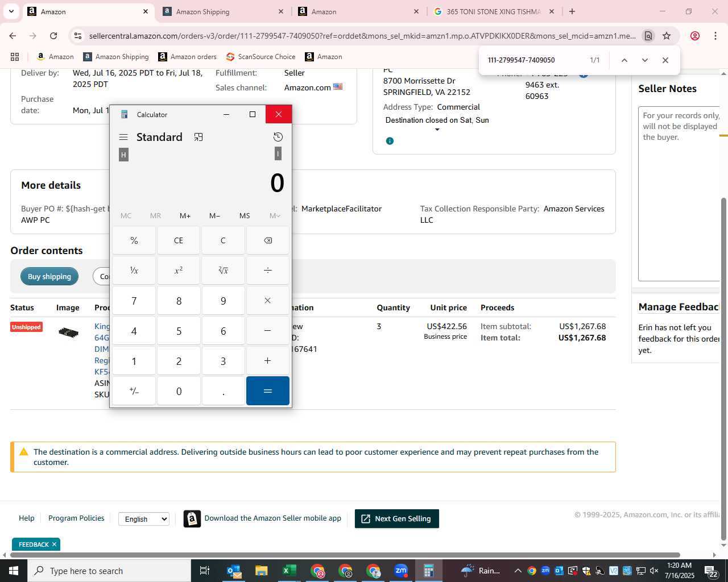Image resolution: width=728 pixels, height=582 pixels.
Task: Click product thumbnail image
Action: click(x=68, y=332)
